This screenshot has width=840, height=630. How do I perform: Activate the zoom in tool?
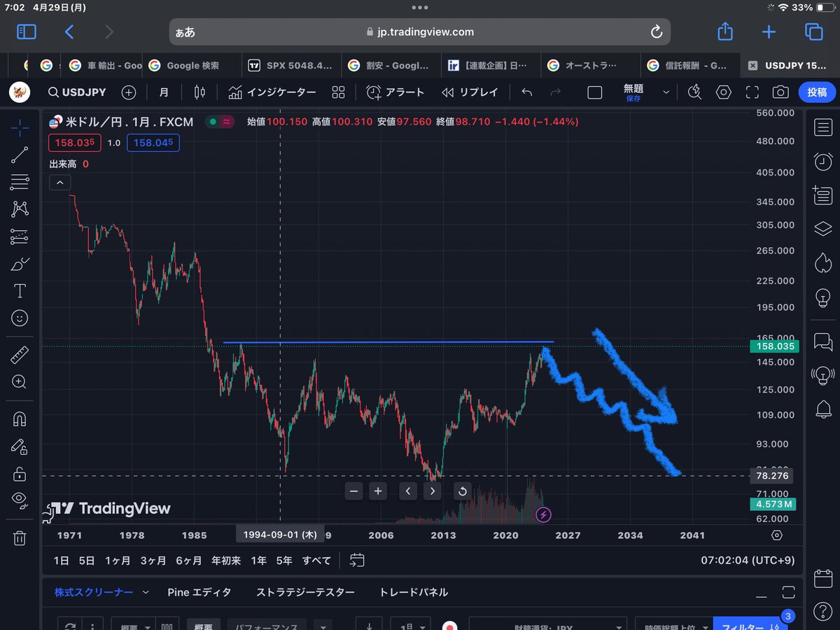pyautogui.click(x=20, y=381)
